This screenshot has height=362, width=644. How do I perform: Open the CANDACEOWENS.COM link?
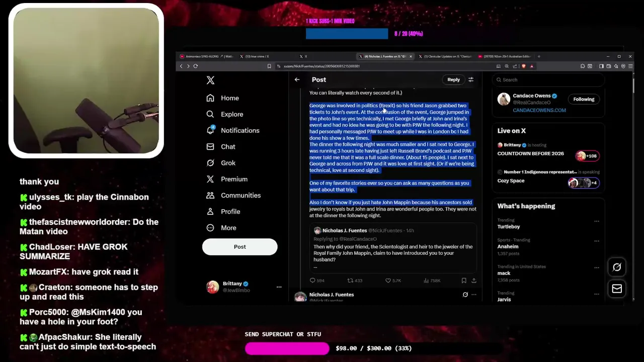click(x=539, y=110)
